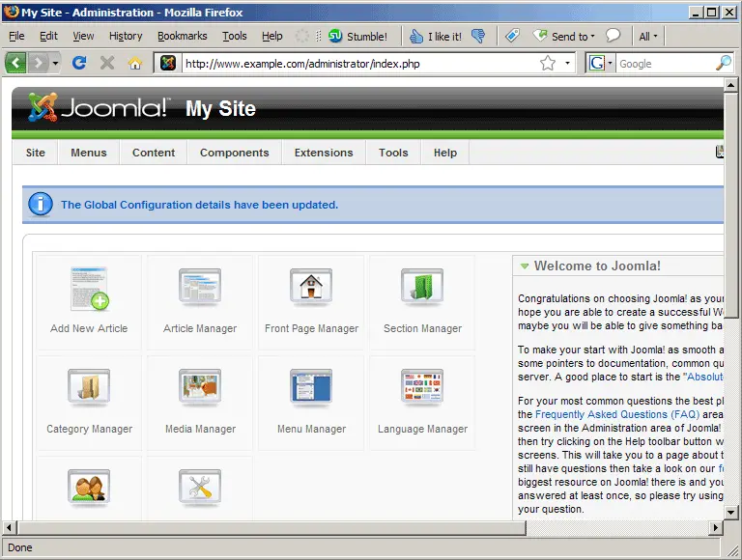This screenshot has height=560, width=742.
Task: Click the StumbleUpon Stumble! button
Action: [x=357, y=37]
